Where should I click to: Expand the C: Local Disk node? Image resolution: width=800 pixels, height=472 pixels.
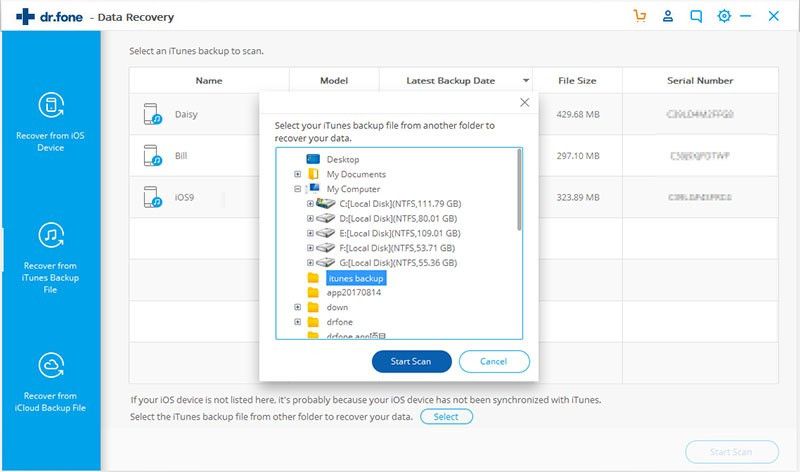click(x=310, y=204)
